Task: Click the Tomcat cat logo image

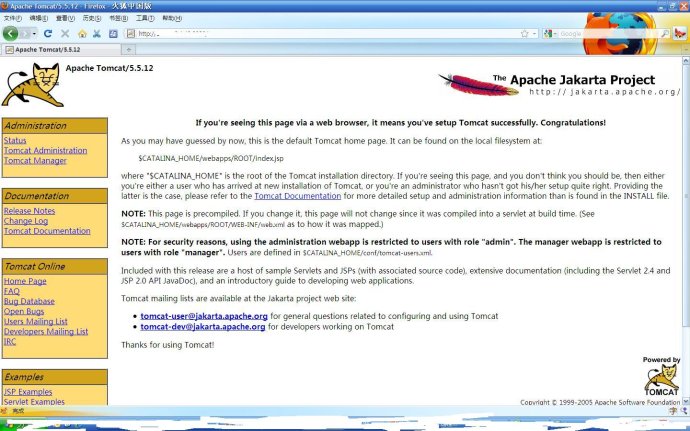Action: coord(32,85)
